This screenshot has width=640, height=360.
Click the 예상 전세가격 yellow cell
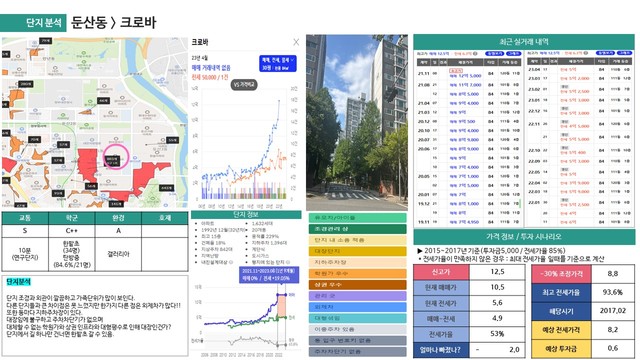(561, 330)
